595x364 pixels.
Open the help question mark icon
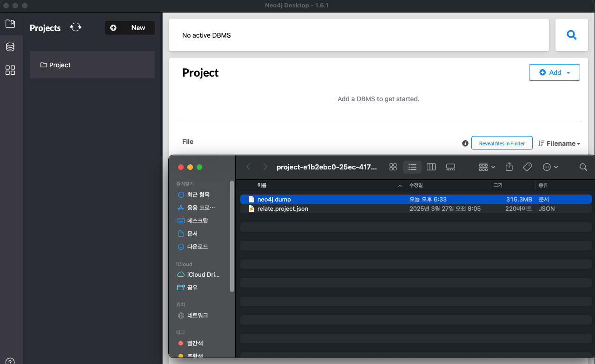pyautogui.click(x=10, y=361)
